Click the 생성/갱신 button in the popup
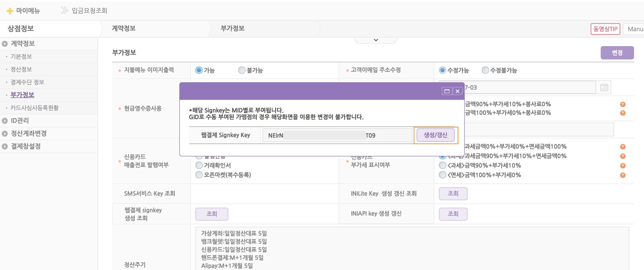 (435, 135)
